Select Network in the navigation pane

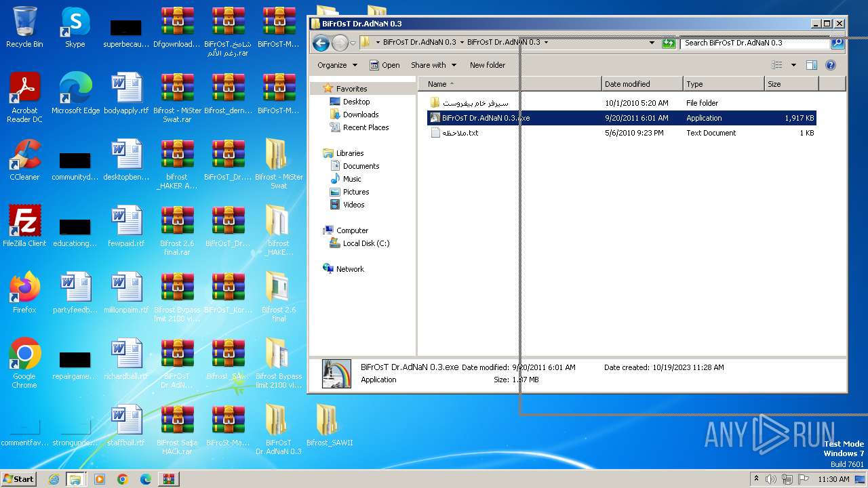point(350,269)
